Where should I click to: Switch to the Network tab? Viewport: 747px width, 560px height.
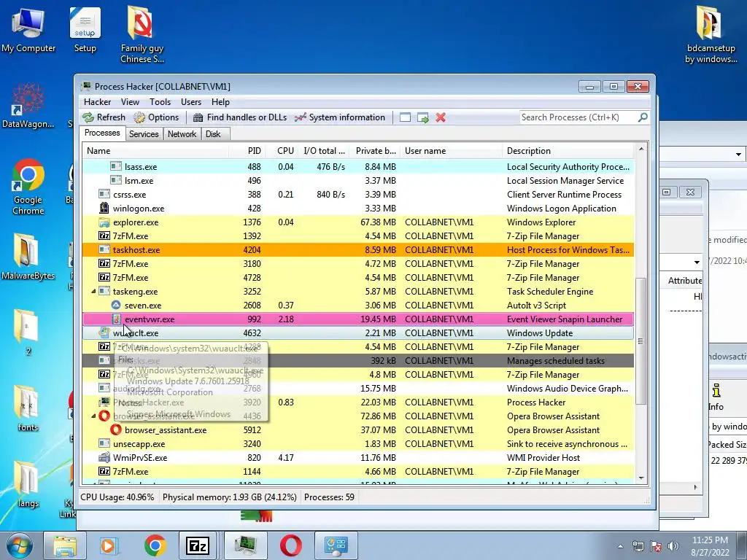click(x=182, y=134)
